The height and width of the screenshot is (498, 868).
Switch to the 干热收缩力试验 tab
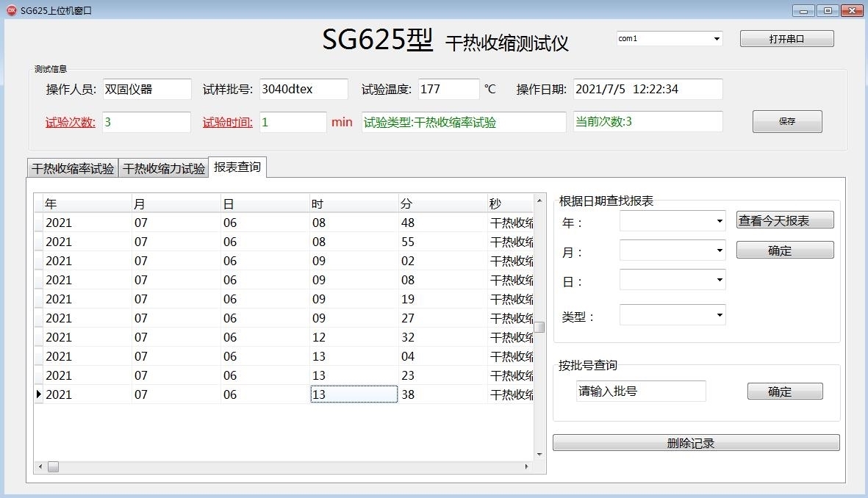[x=164, y=168]
